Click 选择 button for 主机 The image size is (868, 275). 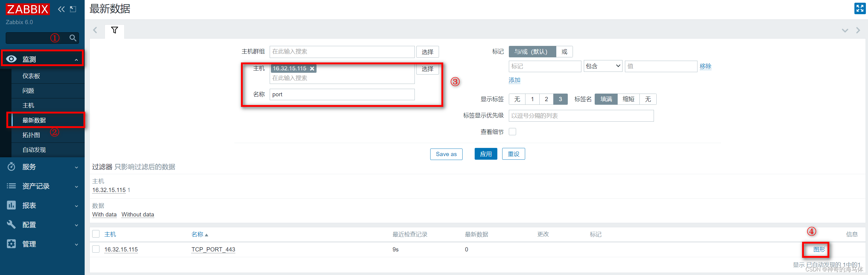[x=427, y=69]
